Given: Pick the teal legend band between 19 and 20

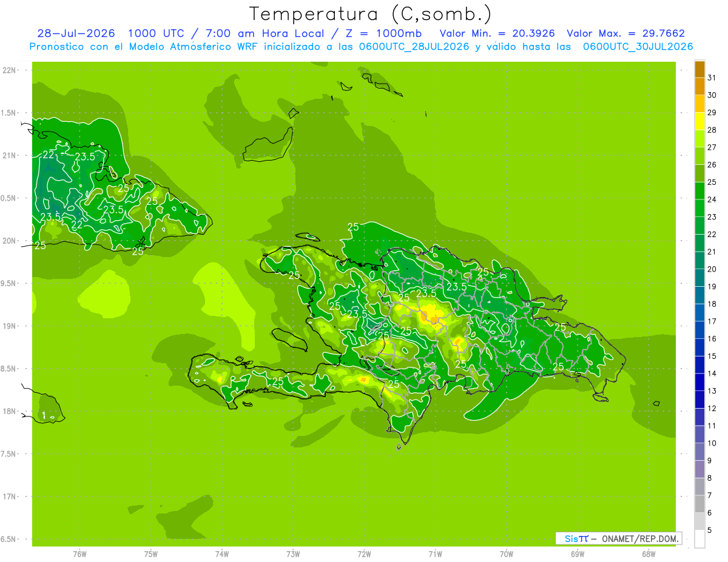Looking at the screenshot, I should pyautogui.click(x=699, y=278).
